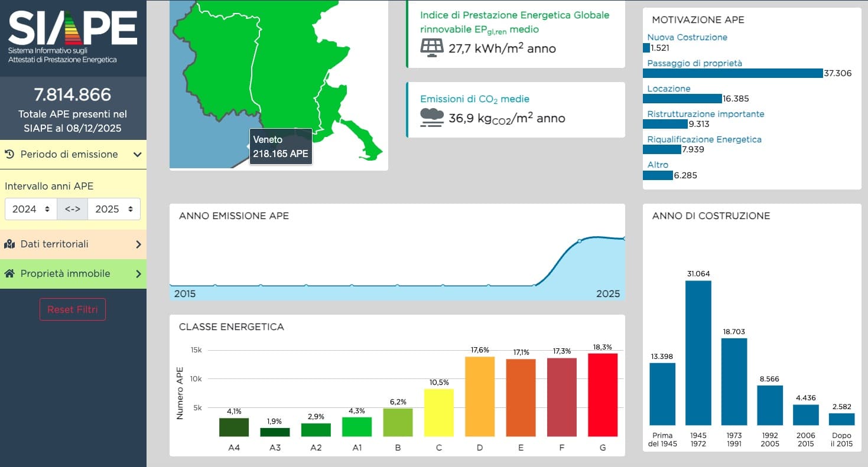
Task: Click the red class G bar
Action: [602, 394]
